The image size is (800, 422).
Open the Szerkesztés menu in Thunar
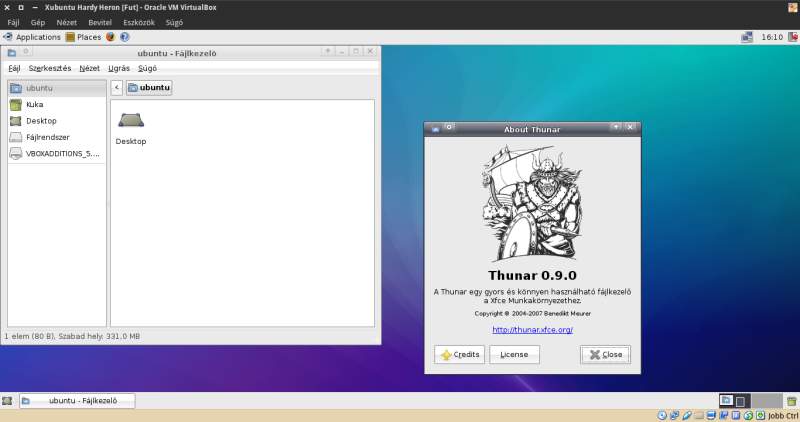[x=49, y=68]
